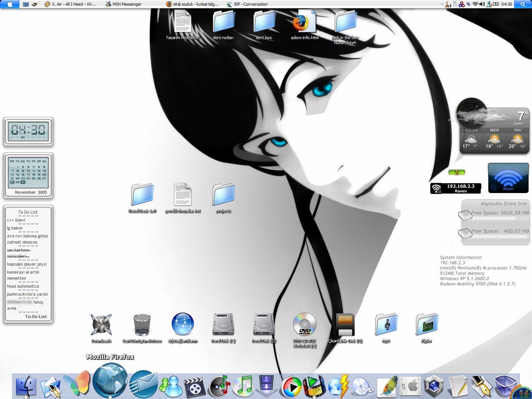Click Kapsules Drive Info title

click(x=504, y=204)
